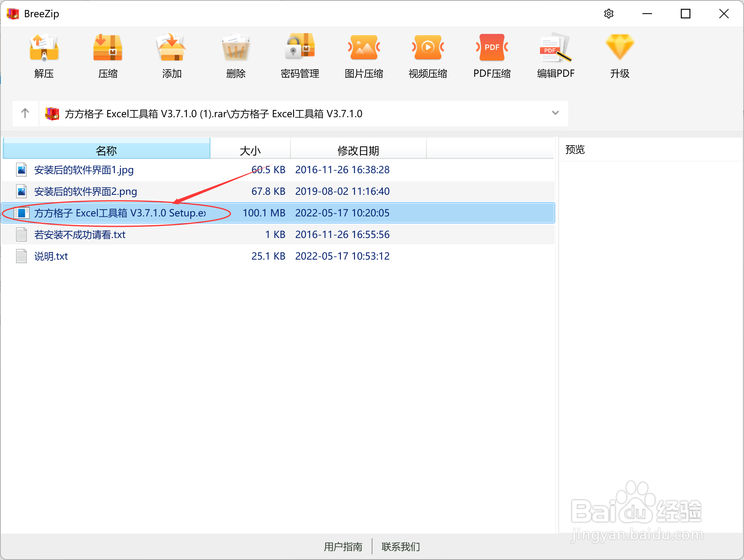Open PDF压缩 compression tool
The height and width of the screenshot is (560, 744).
tap(492, 48)
